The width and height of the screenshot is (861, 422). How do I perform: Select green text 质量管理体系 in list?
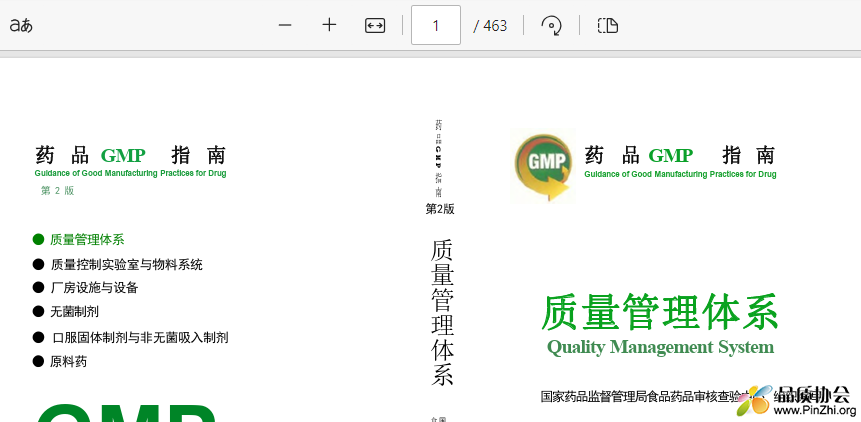pos(87,240)
